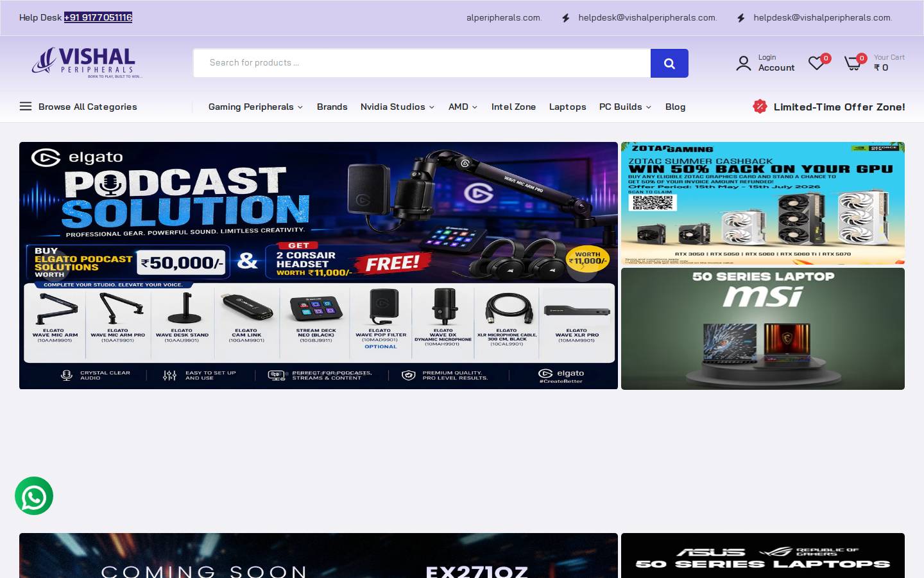
Task: Expand the AMD menu
Action: click(x=463, y=107)
